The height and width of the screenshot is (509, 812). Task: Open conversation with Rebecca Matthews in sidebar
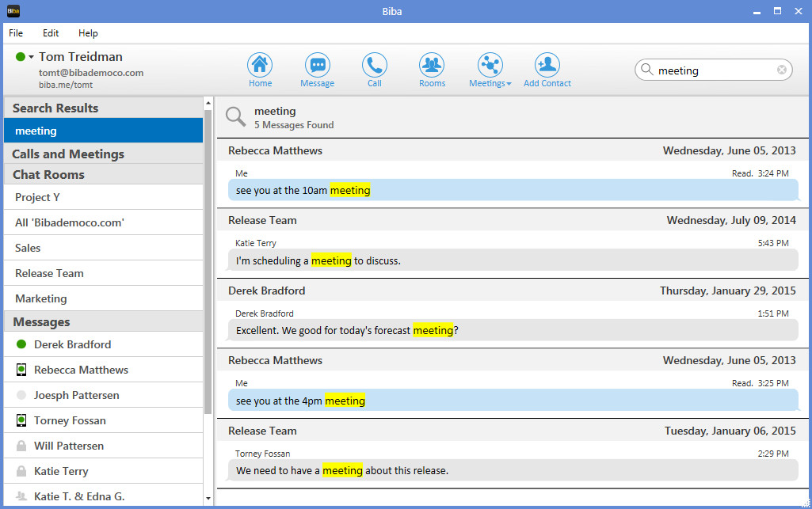tap(104, 370)
